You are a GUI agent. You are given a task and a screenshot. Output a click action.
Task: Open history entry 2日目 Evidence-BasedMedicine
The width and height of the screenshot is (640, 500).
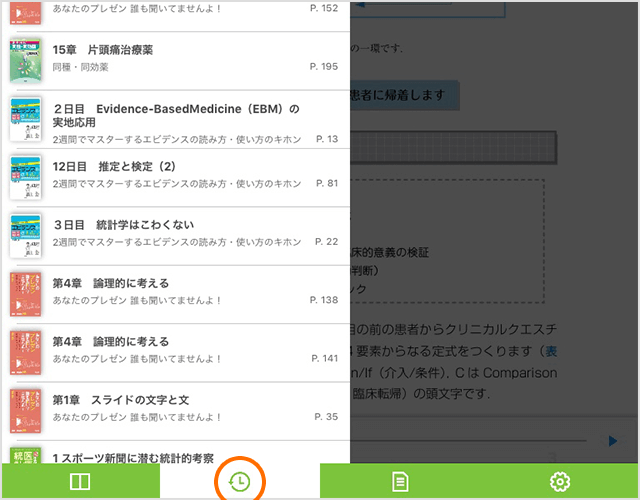[x=176, y=119]
